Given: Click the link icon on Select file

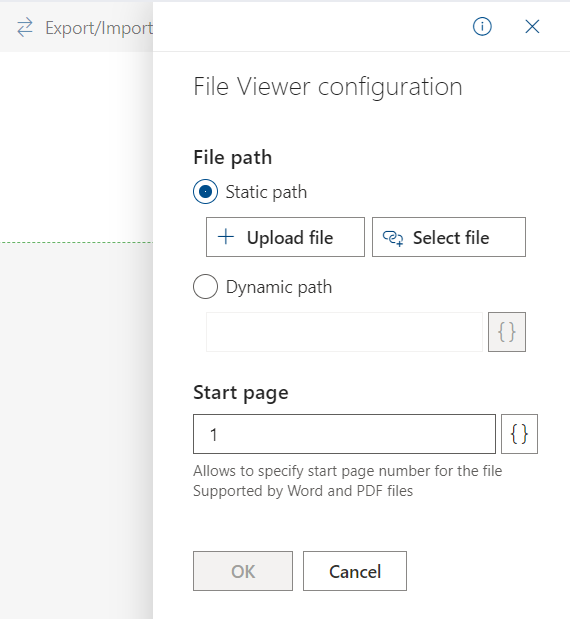Looking at the screenshot, I should pyautogui.click(x=393, y=238).
